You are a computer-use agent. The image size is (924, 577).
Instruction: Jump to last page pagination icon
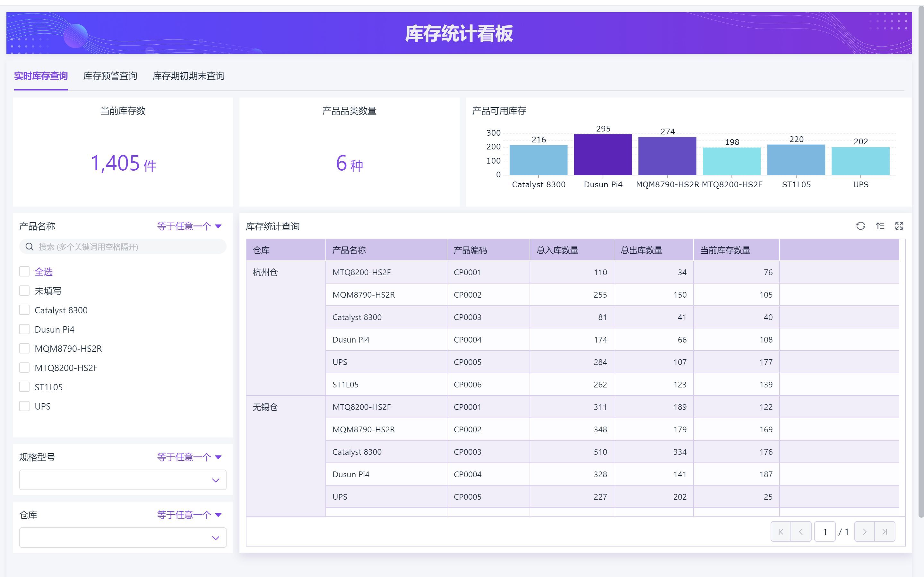(884, 531)
